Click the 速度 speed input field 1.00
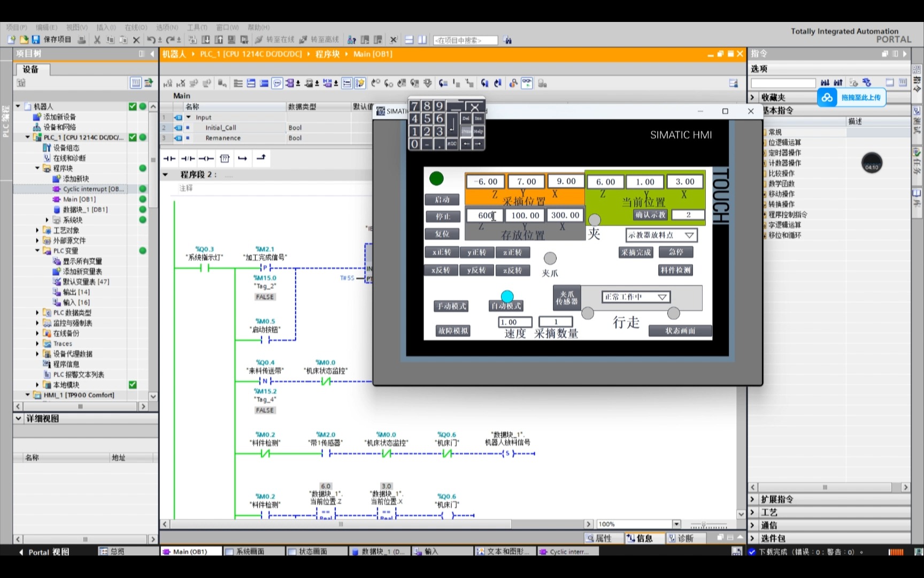The image size is (924, 578). coord(515,322)
